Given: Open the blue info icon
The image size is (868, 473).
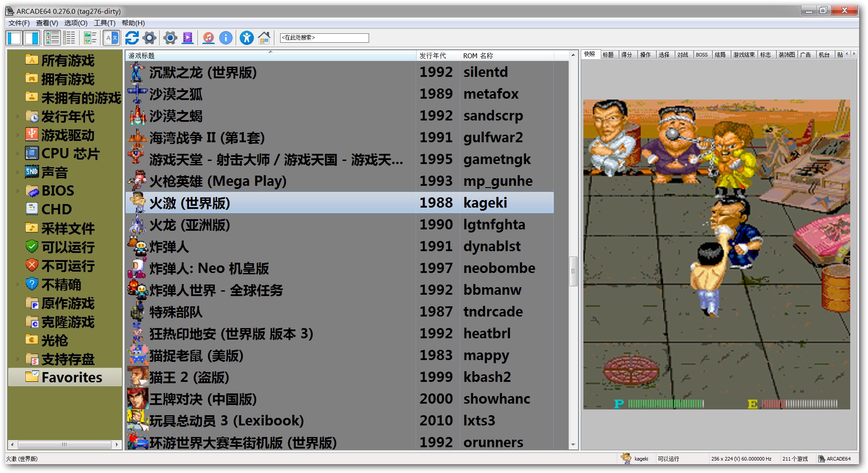Looking at the screenshot, I should coord(226,38).
